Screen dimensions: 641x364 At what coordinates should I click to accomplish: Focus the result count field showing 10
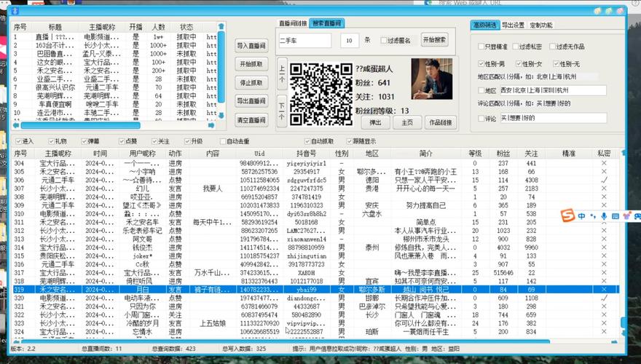(350, 41)
